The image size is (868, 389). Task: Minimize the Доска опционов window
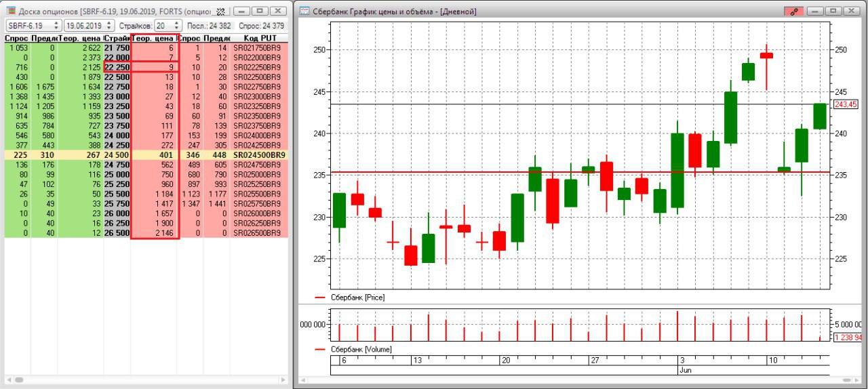click(x=241, y=12)
